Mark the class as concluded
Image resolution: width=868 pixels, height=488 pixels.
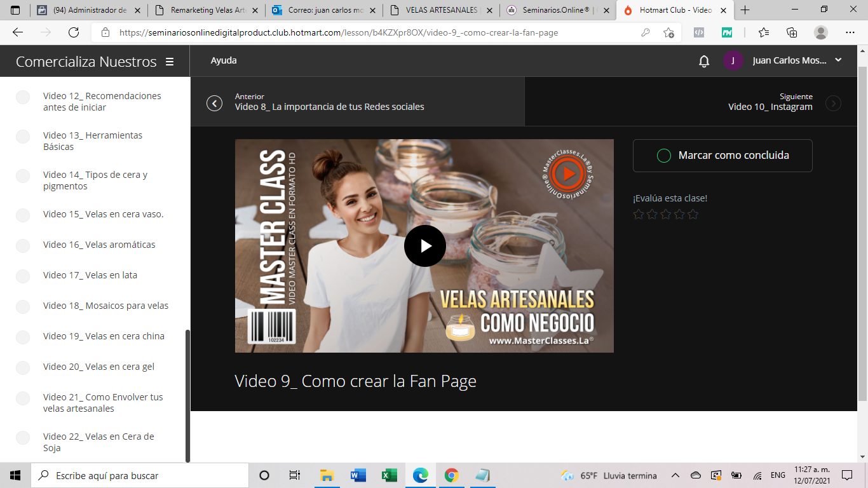click(722, 156)
